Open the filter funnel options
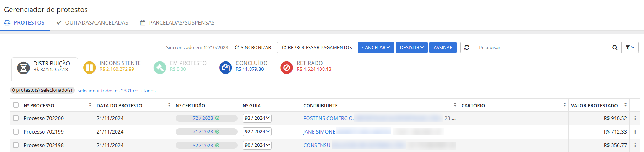 pyautogui.click(x=630, y=48)
